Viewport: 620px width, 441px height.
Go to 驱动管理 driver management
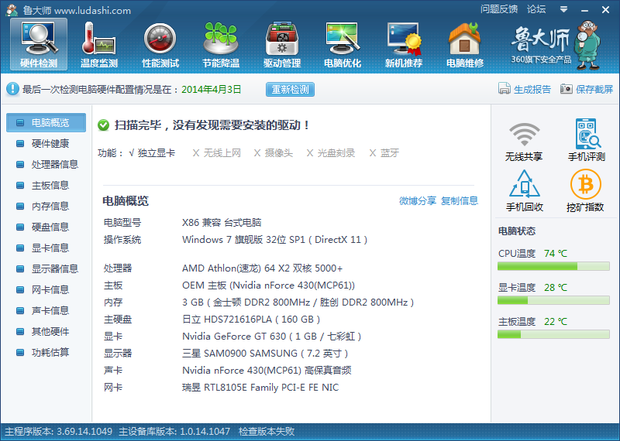pos(281,46)
